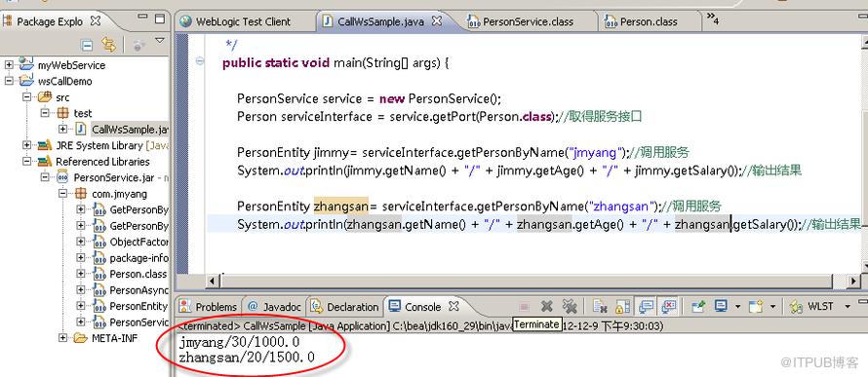Image resolution: width=868 pixels, height=377 pixels.
Task: Collapse the com.jmyang package node
Action: [62, 194]
